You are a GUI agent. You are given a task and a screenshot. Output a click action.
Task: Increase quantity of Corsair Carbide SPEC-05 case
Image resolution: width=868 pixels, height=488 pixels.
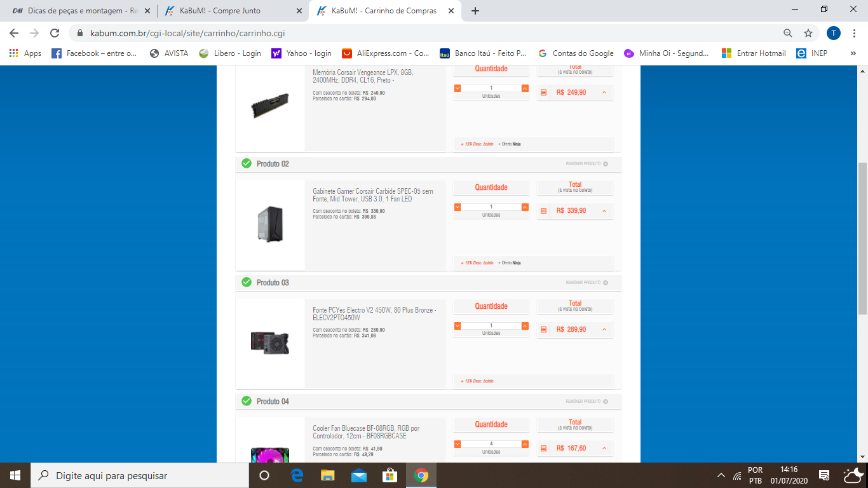coord(525,207)
